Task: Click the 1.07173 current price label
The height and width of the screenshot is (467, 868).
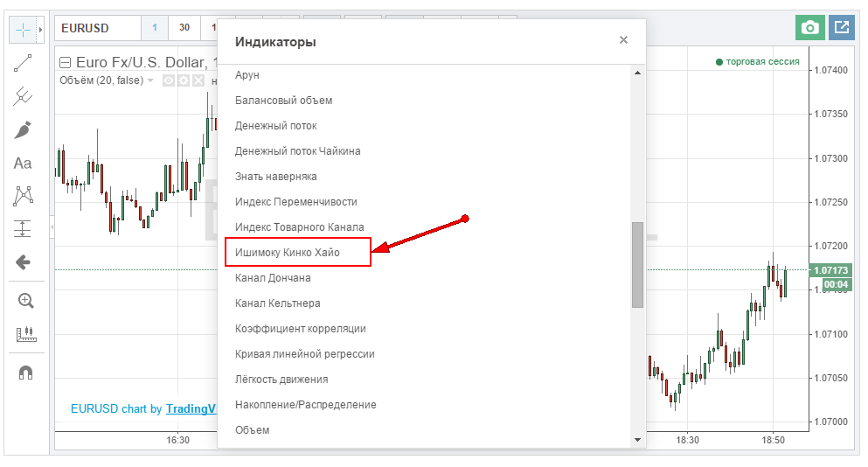Action: pyautogui.click(x=830, y=270)
